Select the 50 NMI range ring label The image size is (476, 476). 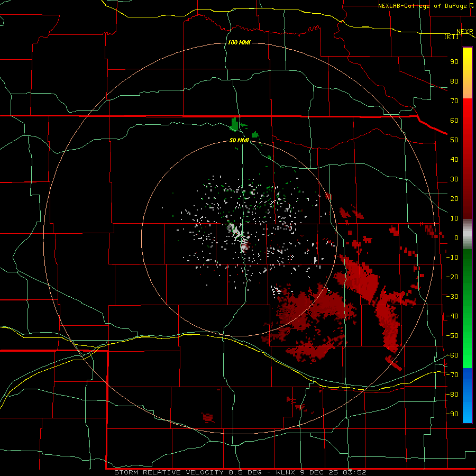coord(239,140)
